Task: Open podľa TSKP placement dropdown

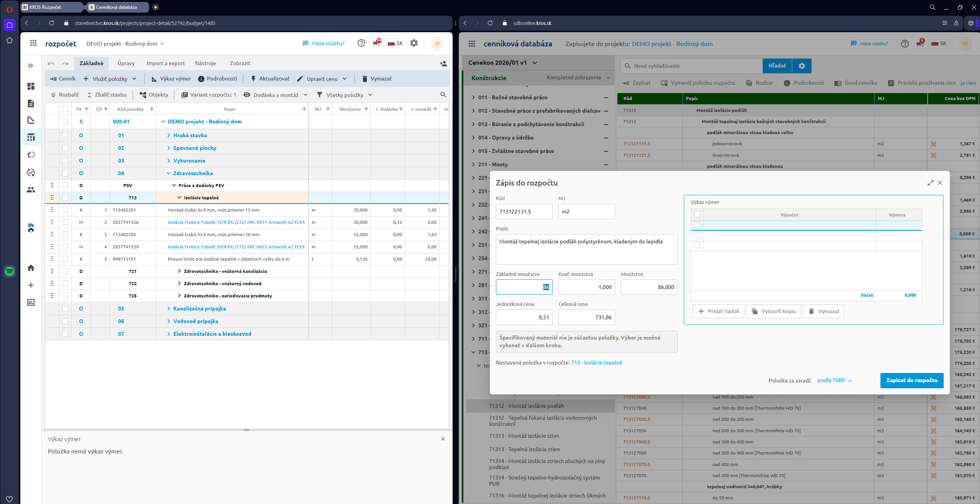Action: pos(834,380)
